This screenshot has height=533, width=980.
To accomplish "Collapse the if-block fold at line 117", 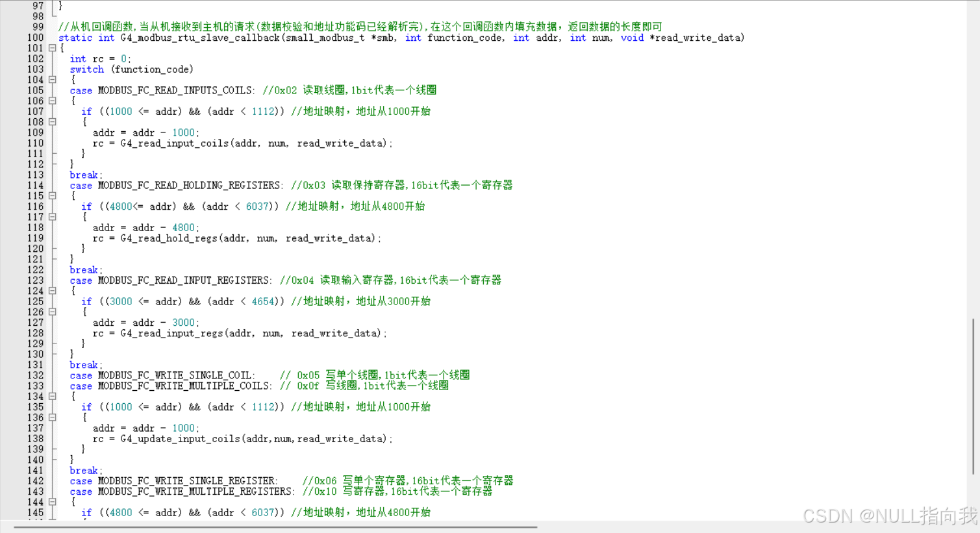I will pos(53,217).
